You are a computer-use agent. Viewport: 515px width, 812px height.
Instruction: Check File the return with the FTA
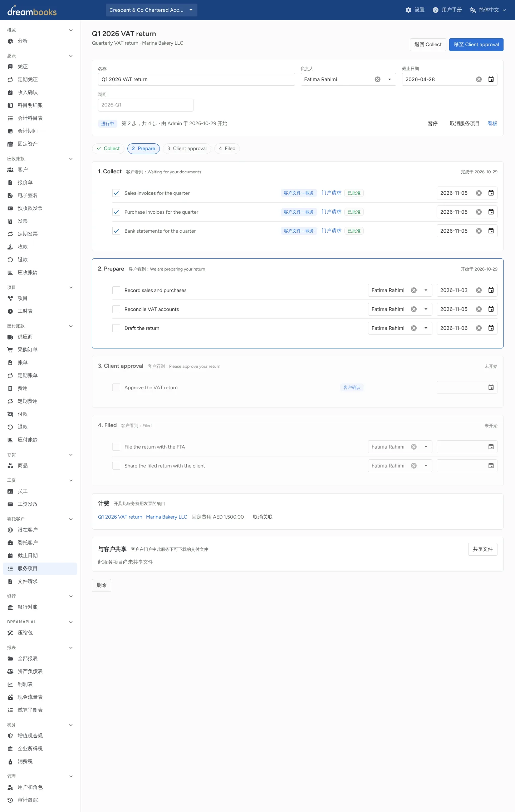click(116, 447)
